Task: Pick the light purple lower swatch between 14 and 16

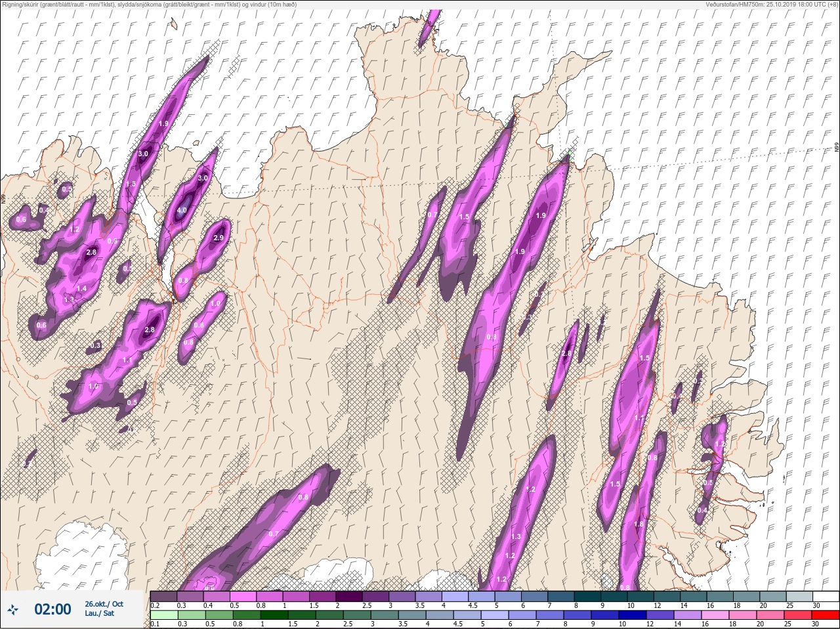Action: click(687, 616)
